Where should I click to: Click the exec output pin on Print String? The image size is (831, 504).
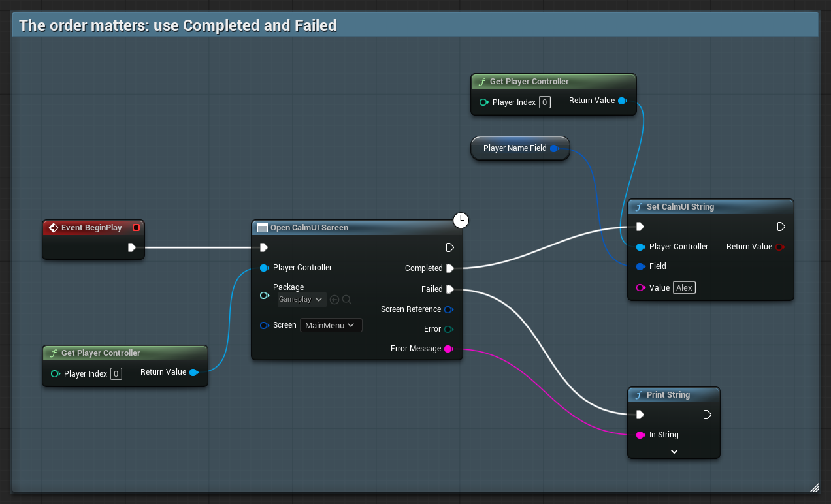coord(708,415)
